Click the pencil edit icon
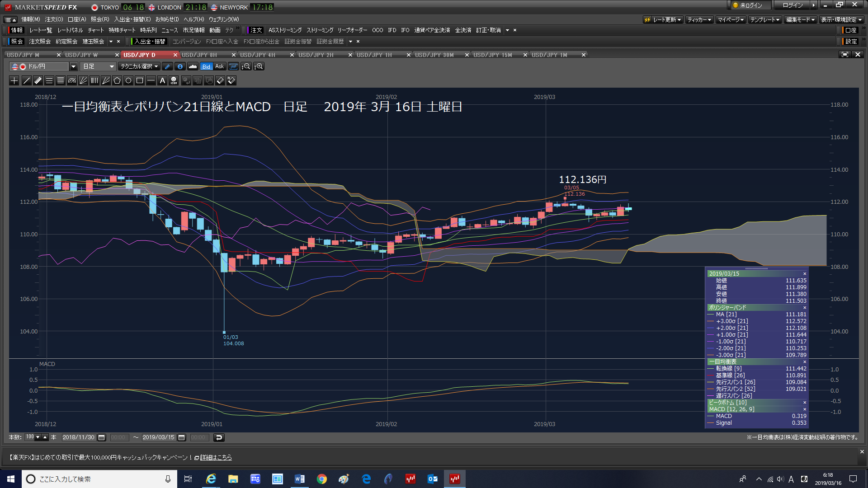868x488 pixels. [x=167, y=66]
